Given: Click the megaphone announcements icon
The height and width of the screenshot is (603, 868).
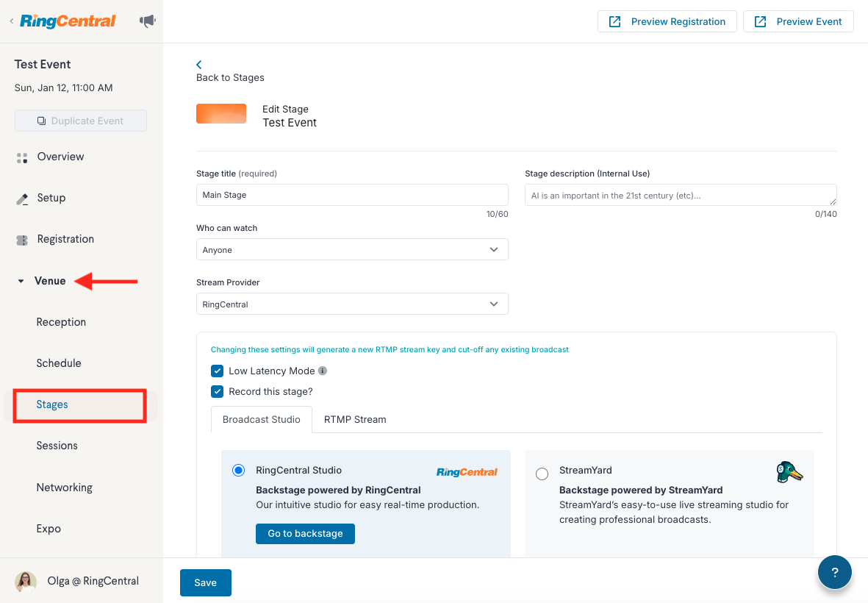Looking at the screenshot, I should point(147,21).
